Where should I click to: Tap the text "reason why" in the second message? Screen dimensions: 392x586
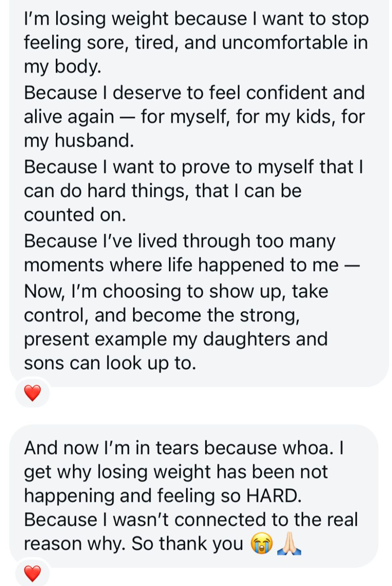[74, 544]
